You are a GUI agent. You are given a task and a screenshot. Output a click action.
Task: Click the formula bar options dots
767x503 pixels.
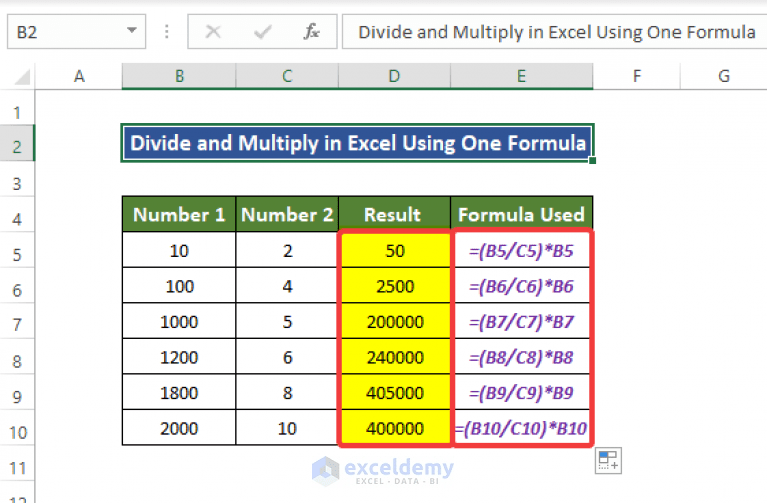167,32
